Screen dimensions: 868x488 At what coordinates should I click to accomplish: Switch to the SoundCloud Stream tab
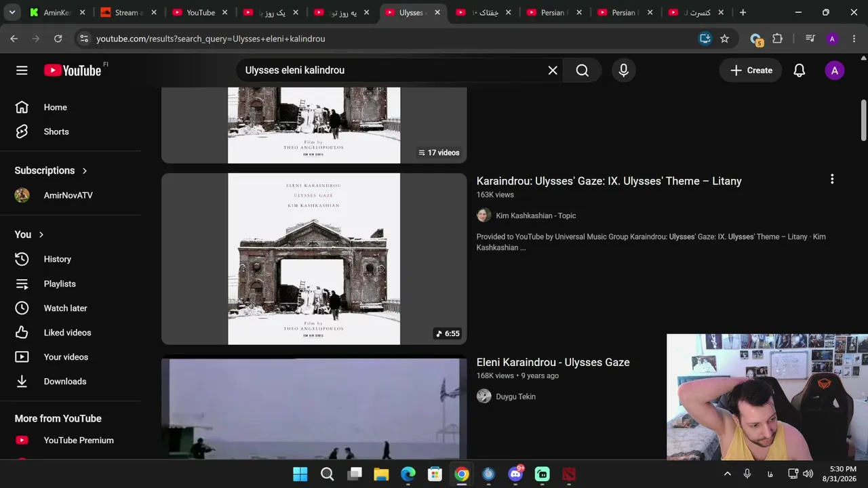click(x=129, y=12)
